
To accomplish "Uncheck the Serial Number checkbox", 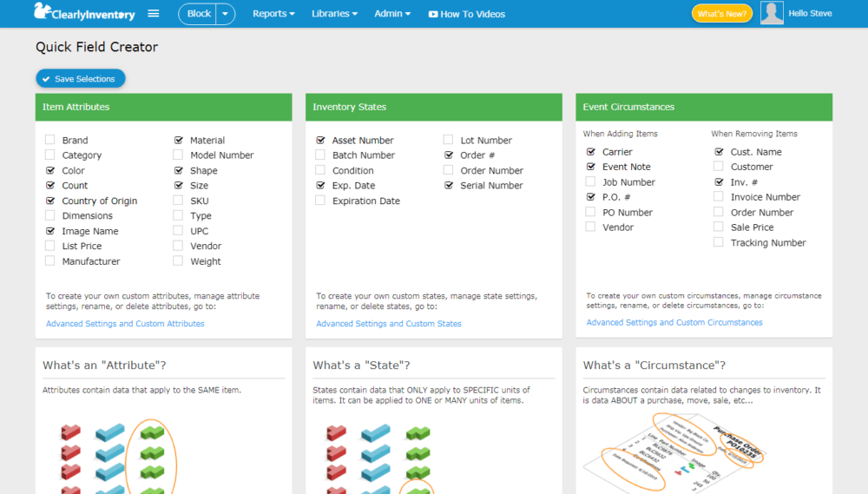I will click(449, 185).
